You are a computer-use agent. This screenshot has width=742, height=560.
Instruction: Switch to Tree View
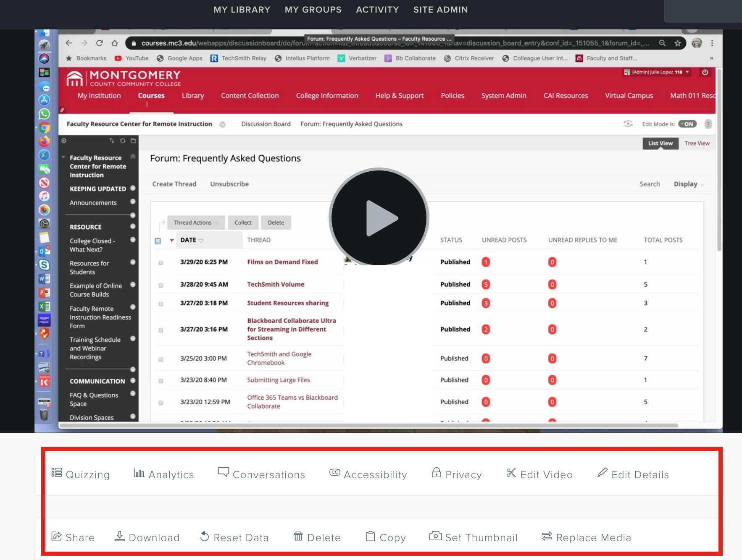(x=697, y=143)
